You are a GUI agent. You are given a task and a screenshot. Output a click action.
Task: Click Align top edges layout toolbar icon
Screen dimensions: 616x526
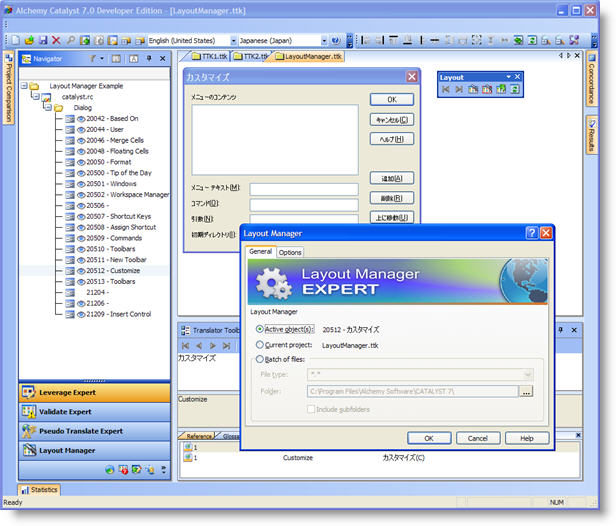pos(394,40)
